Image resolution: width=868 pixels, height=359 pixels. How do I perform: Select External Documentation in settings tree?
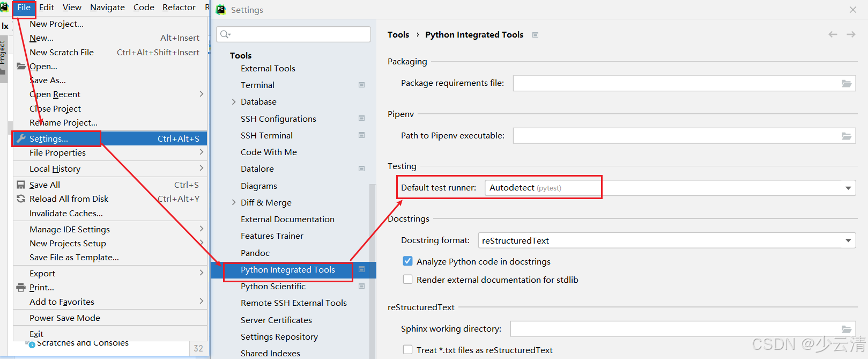(287, 219)
